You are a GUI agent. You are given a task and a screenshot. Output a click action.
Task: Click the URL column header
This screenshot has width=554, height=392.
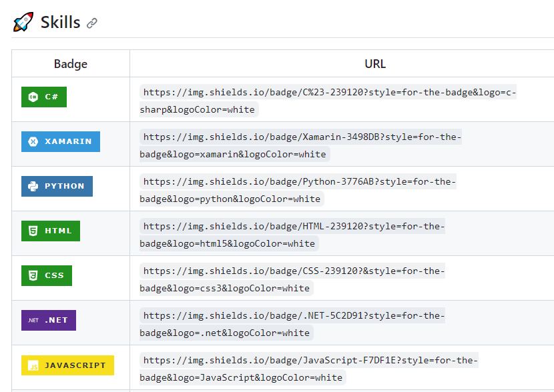point(375,64)
